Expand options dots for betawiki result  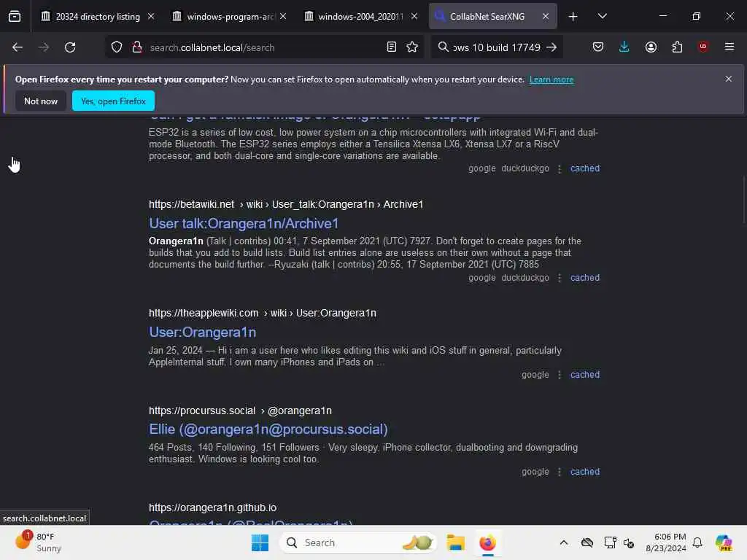coord(560,278)
